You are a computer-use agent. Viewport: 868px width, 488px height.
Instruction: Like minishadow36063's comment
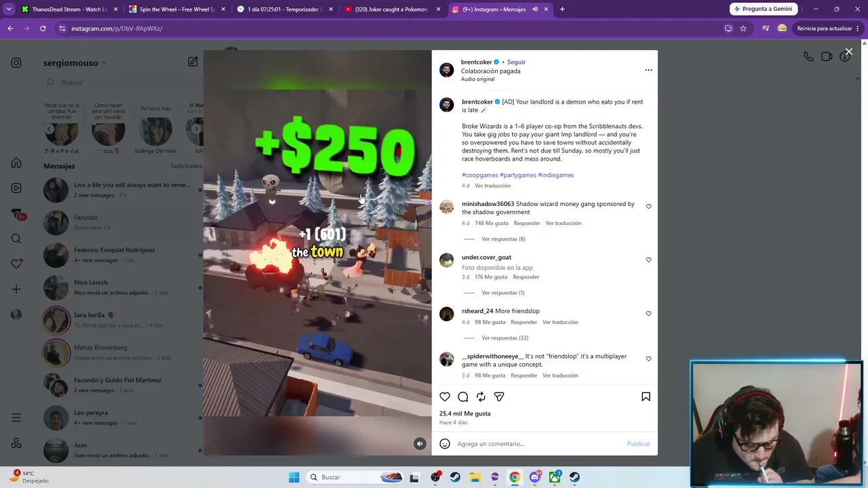point(648,206)
